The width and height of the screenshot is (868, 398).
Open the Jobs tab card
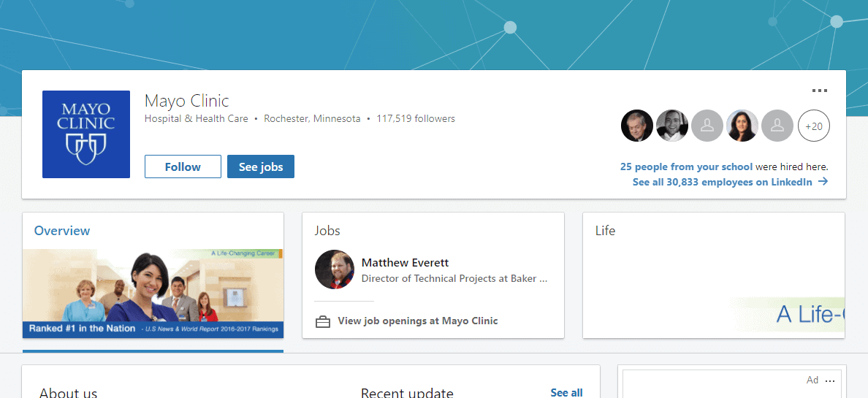[433, 275]
